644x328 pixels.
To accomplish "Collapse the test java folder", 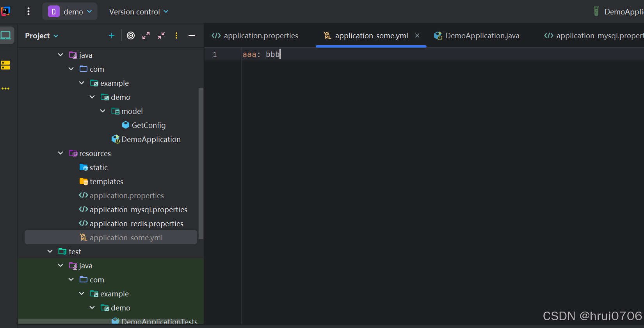I will (x=60, y=266).
